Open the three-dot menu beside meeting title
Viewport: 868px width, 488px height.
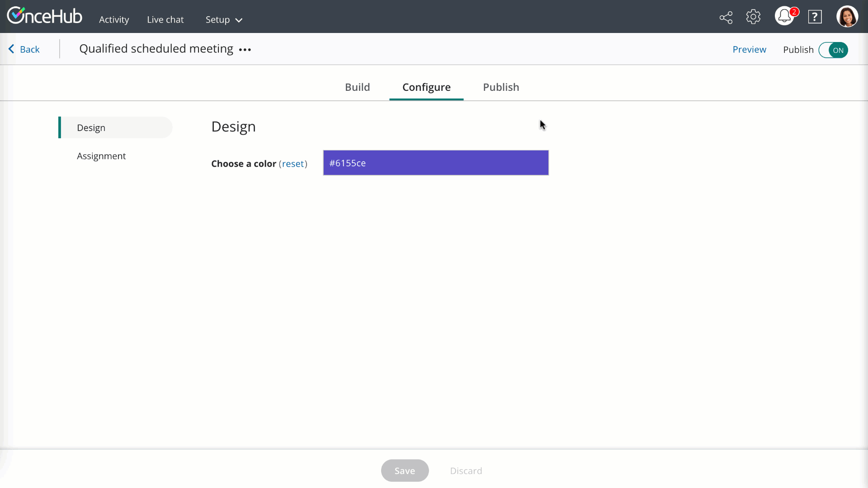pyautogui.click(x=245, y=50)
